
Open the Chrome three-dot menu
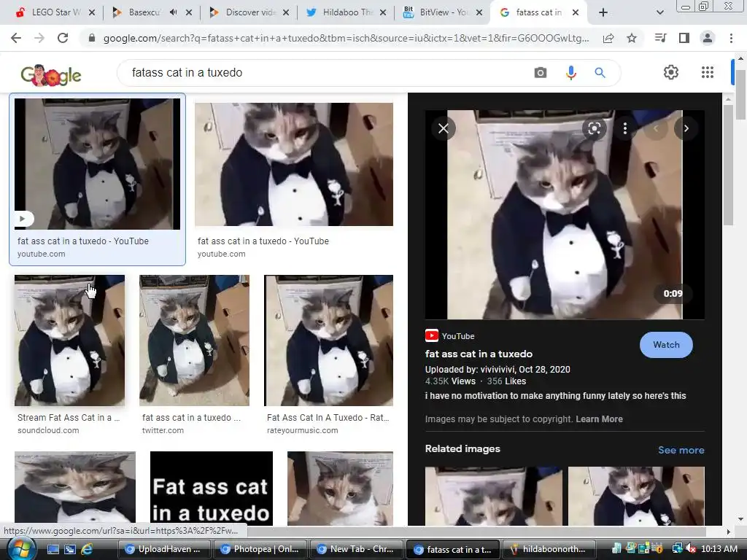coord(731,38)
